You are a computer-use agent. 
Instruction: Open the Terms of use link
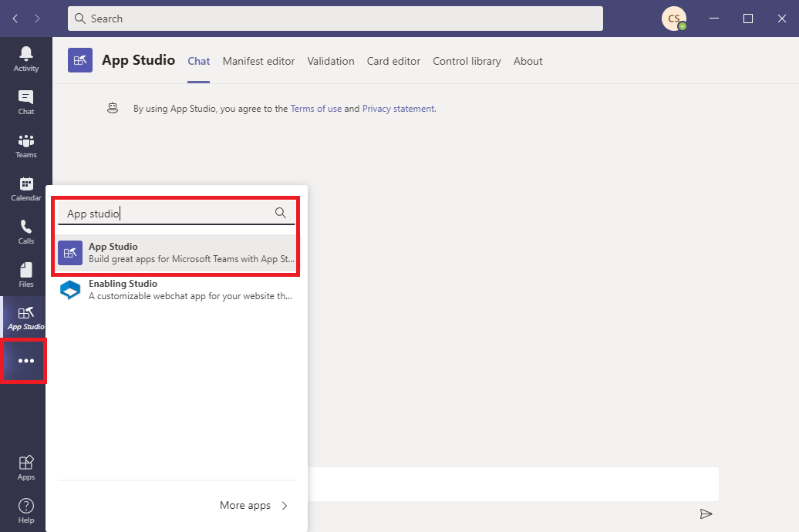(316, 109)
